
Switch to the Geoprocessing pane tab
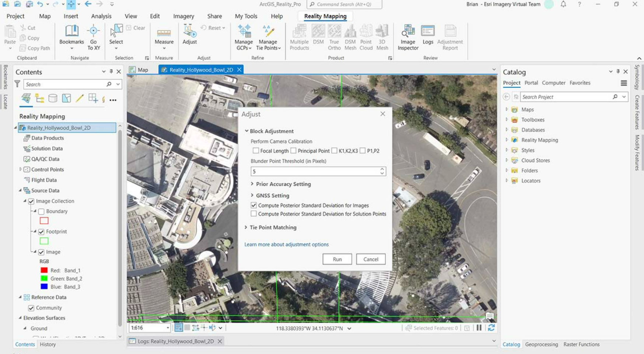541,344
